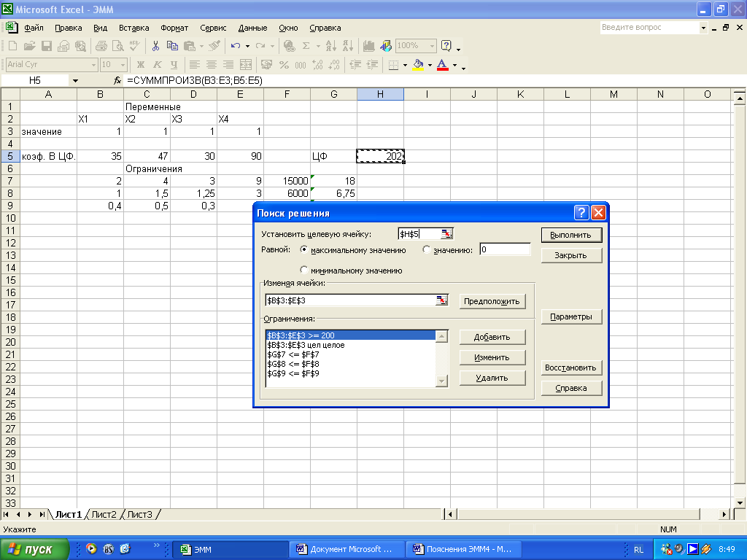Click the percent style icon
Image resolution: width=747 pixels, height=560 pixels.
point(283,65)
